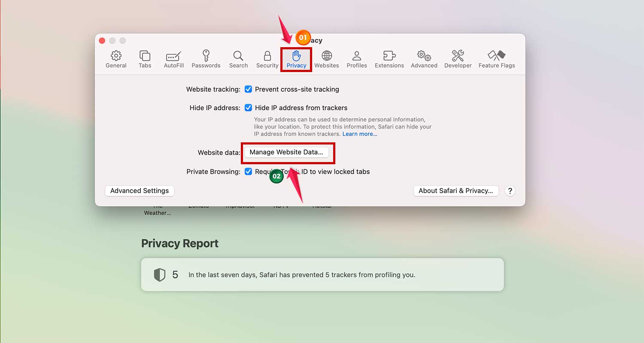Open AutoFill settings
Image resolution: width=644 pixels, height=343 pixels.
coord(173,59)
